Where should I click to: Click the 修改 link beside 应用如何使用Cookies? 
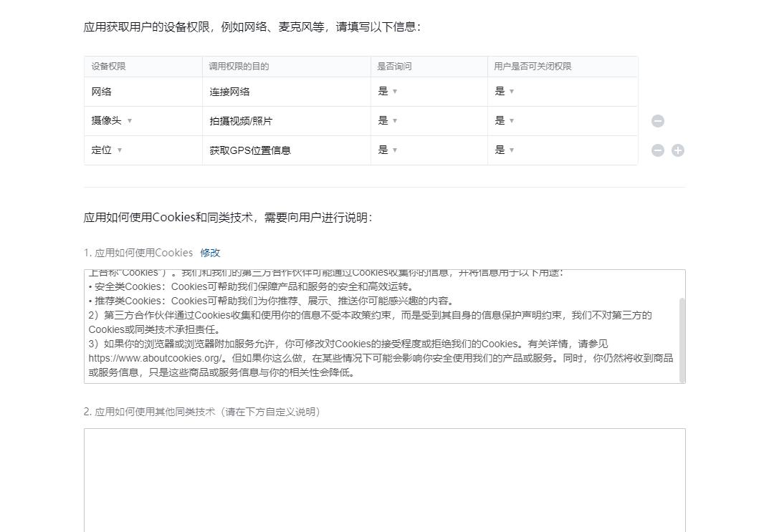pyautogui.click(x=210, y=253)
